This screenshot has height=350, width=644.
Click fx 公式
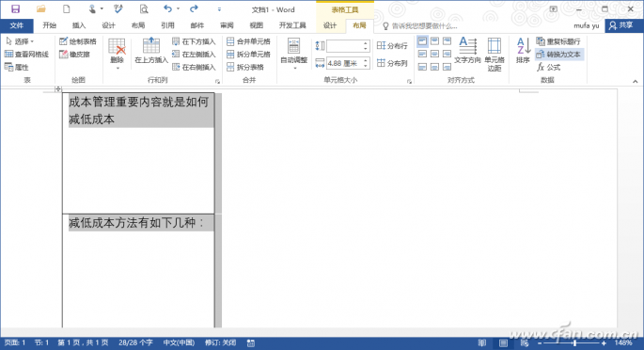coord(549,67)
